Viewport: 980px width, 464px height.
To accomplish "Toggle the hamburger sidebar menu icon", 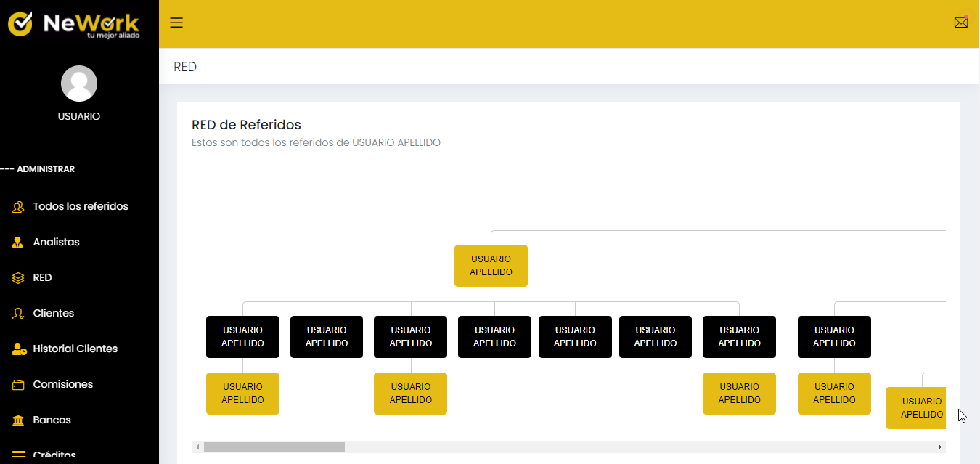I will [x=176, y=23].
